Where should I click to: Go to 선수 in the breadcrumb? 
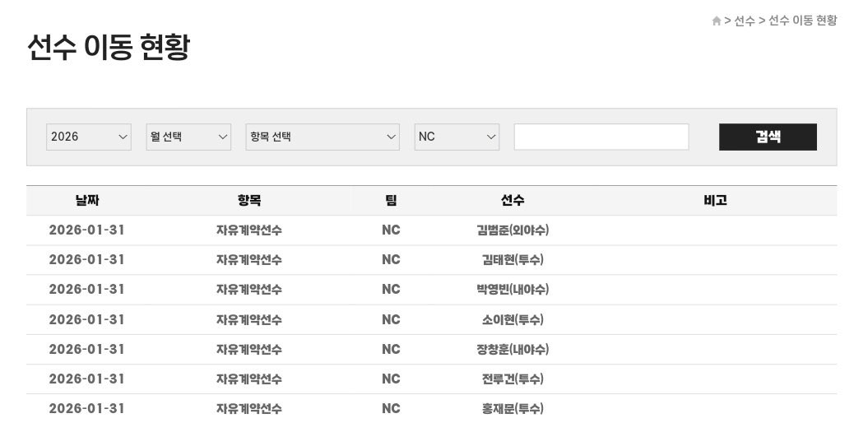tap(745, 21)
